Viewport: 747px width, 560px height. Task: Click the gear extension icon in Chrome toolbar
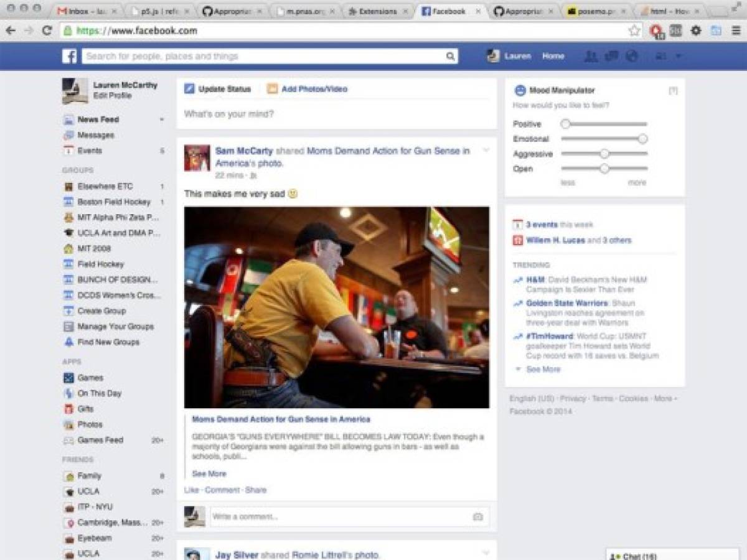tap(696, 30)
